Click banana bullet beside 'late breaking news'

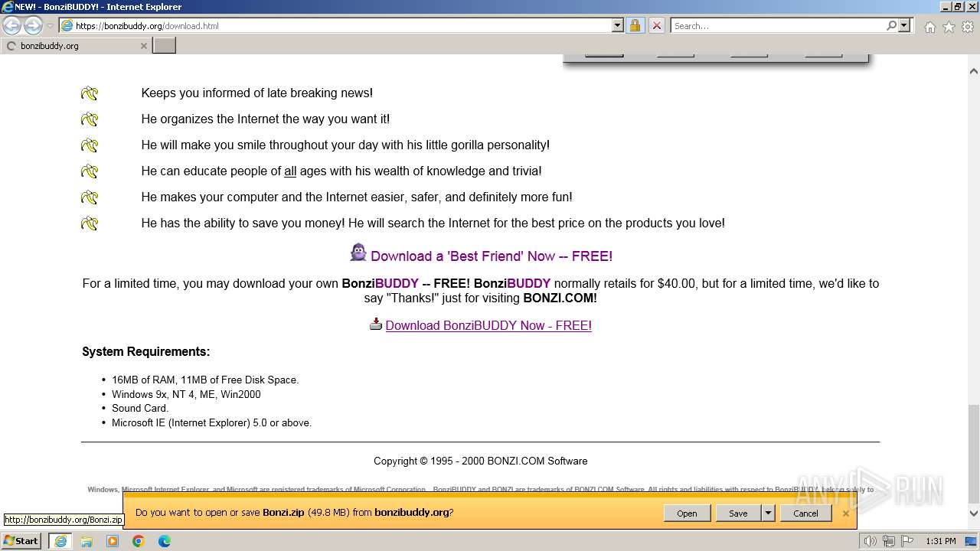90,93
